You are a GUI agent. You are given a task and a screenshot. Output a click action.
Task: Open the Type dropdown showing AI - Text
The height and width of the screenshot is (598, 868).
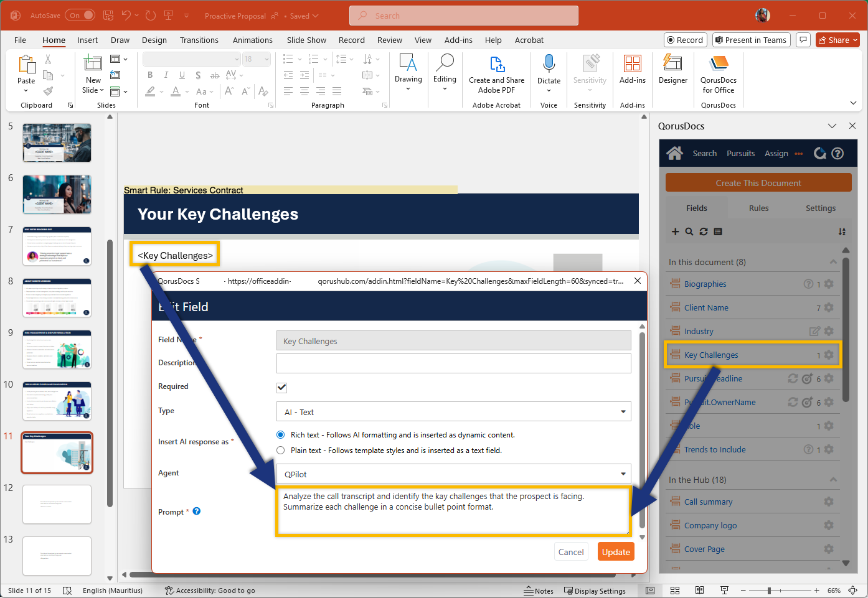coord(453,412)
